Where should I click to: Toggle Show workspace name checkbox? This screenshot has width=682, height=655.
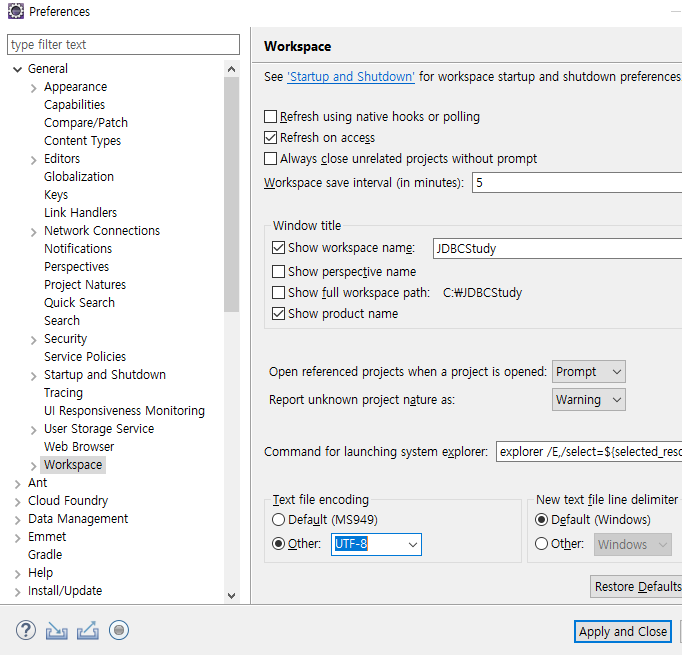click(278, 247)
